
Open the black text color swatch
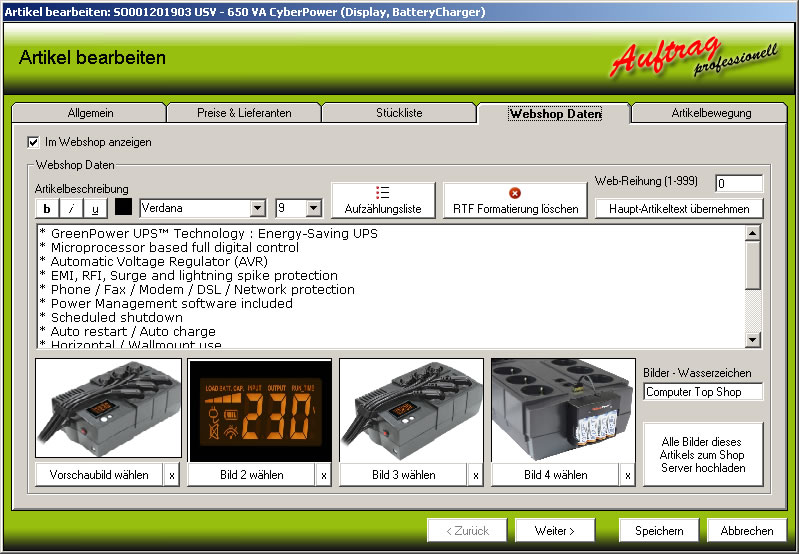pos(123,207)
